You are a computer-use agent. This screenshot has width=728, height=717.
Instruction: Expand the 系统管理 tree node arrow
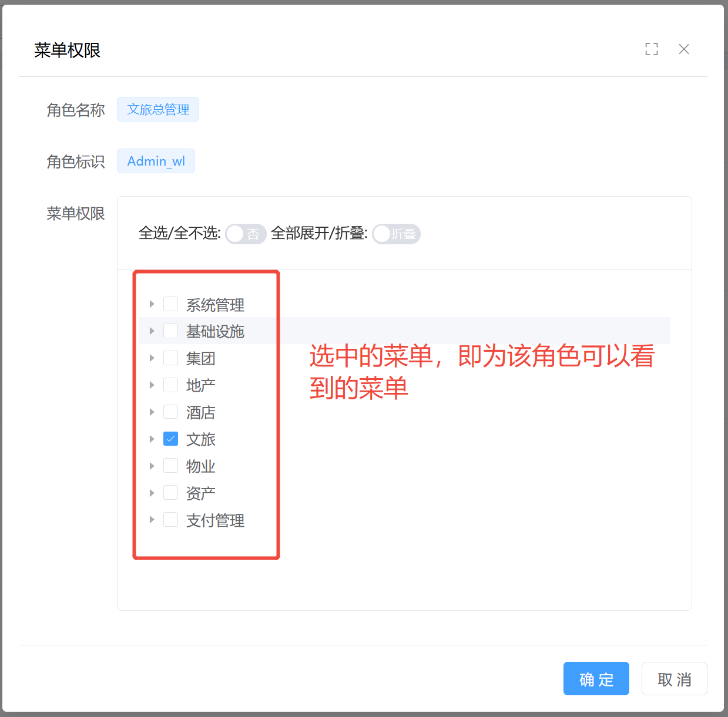click(152, 304)
